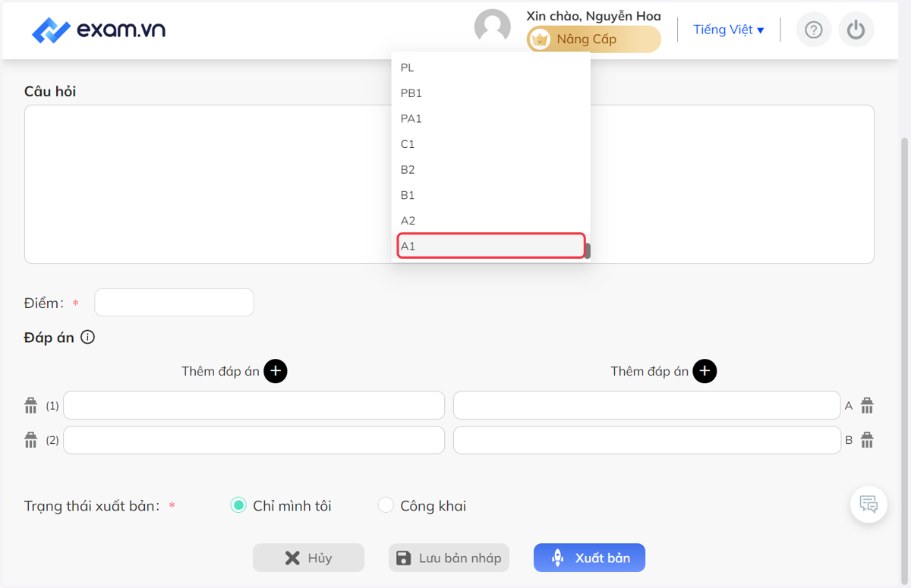Click the power logout icon
The height and width of the screenshot is (588, 911).
pos(856,30)
